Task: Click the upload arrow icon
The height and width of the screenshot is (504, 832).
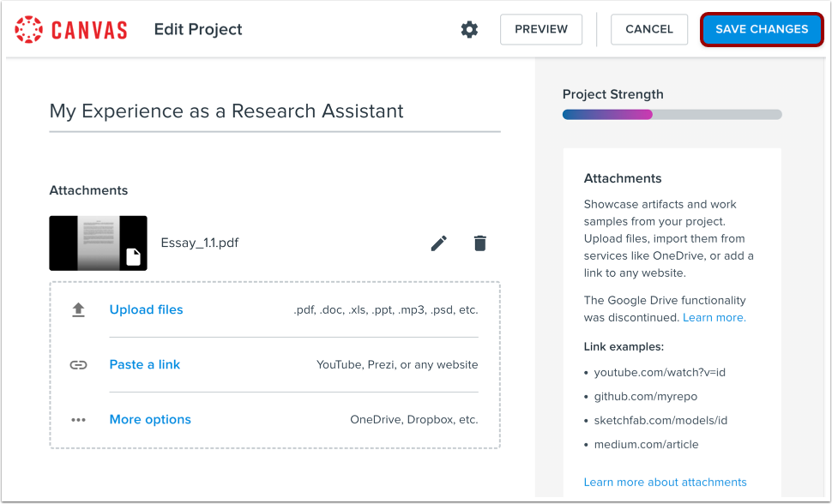Action: (x=79, y=310)
